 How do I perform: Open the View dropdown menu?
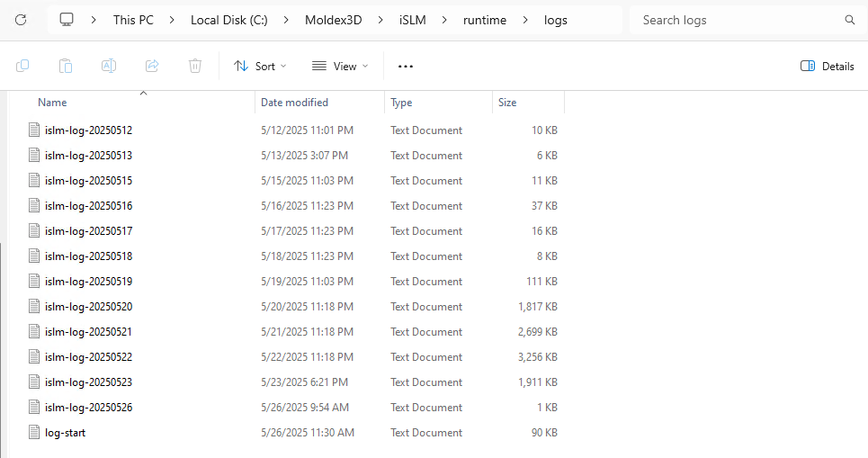(x=340, y=66)
